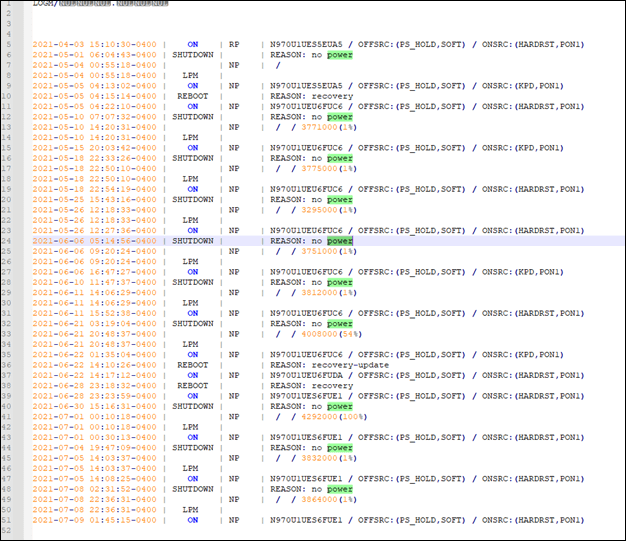This screenshot has width=626, height=541.
Task: Click timestamp 2021-05-18 22:33:26-0400
Action: (x=95, y=159)
